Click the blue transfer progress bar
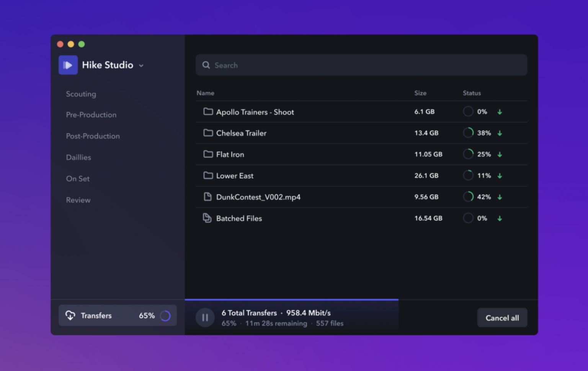 click(x=291, y=299)
